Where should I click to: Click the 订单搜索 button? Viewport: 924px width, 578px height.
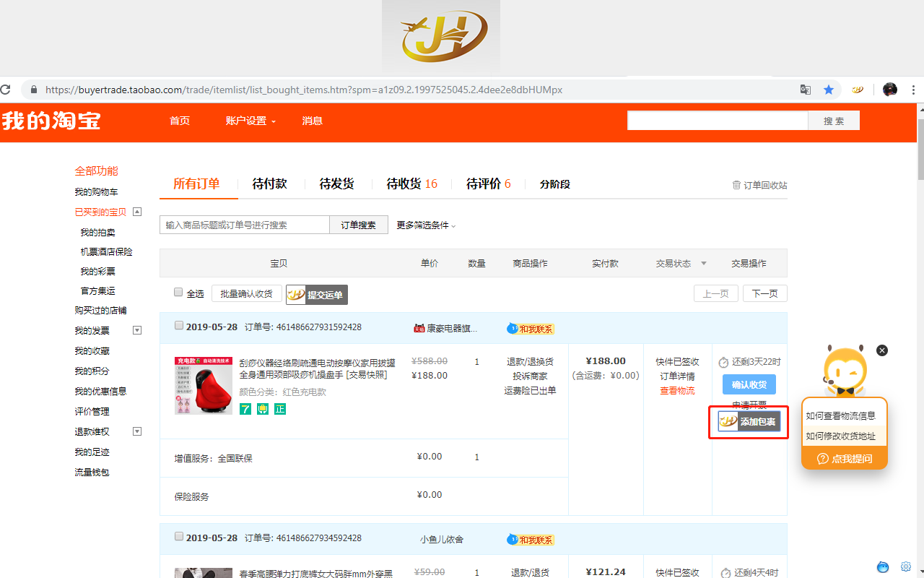(x=359, y=225)
